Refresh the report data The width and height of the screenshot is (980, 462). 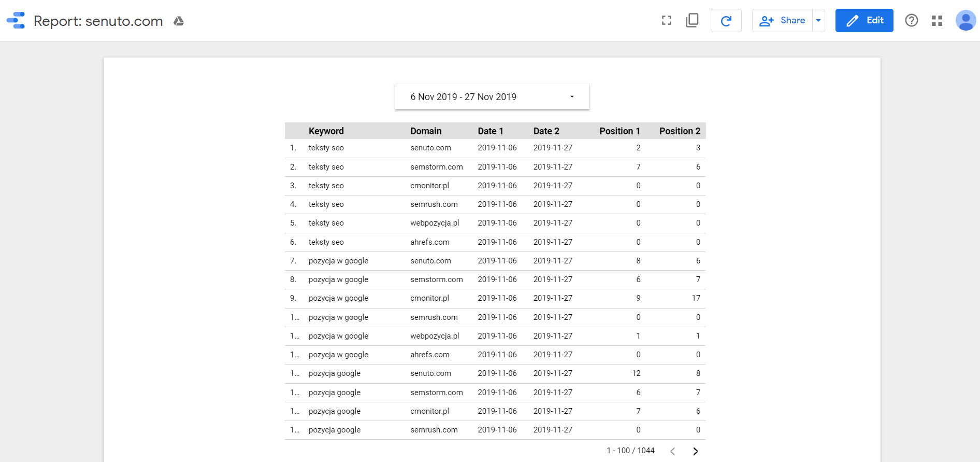coord(726,21)
